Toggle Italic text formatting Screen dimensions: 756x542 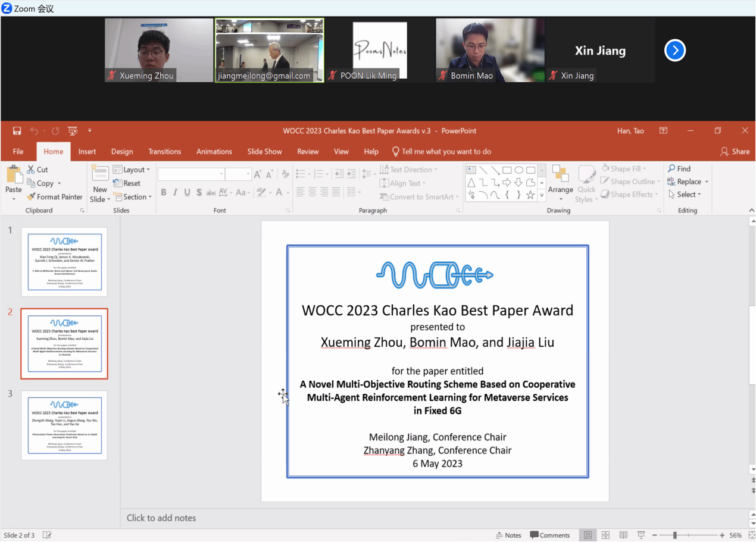click(x=175, y=192)
